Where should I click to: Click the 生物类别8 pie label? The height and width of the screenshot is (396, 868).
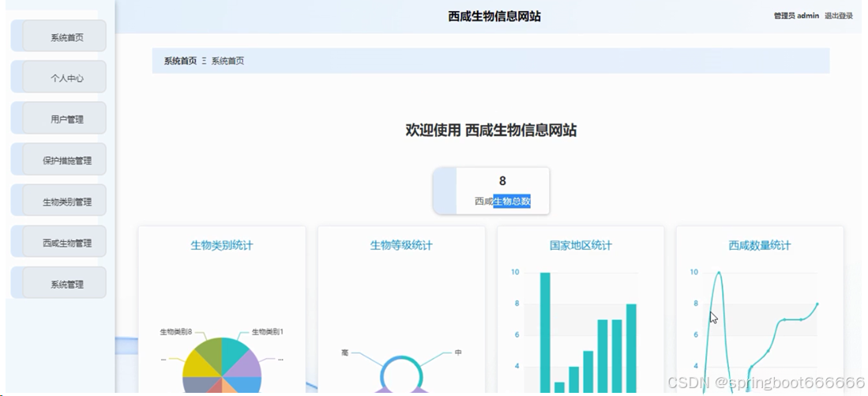click(x=176, y=332)
